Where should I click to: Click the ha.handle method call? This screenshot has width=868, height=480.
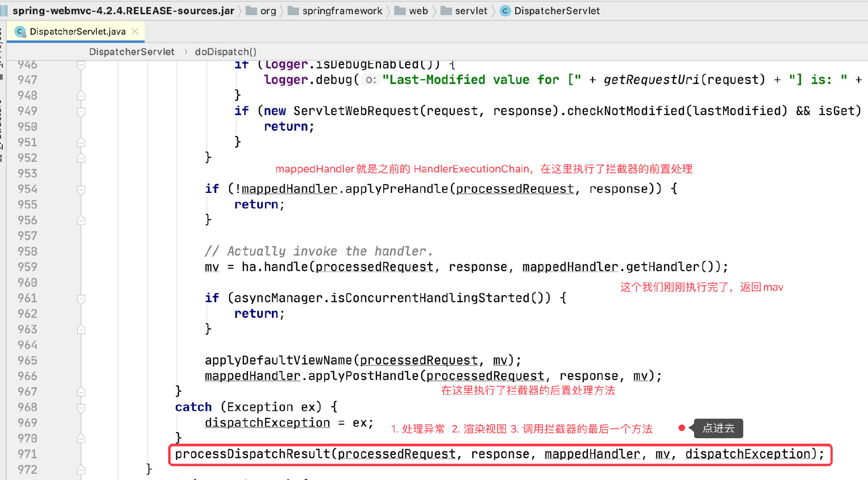(x=275, y=267)
